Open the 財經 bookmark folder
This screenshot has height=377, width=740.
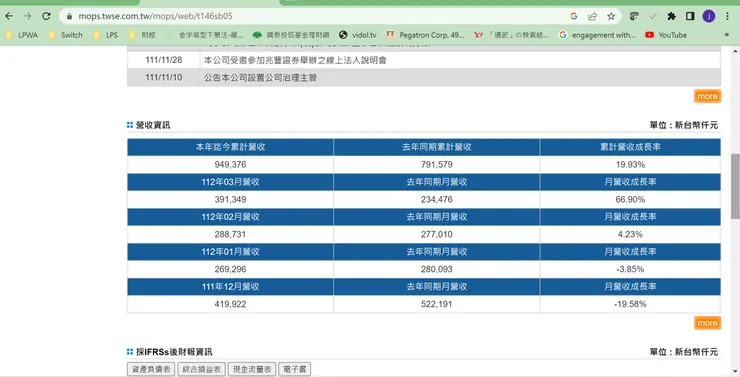point(142,35)
